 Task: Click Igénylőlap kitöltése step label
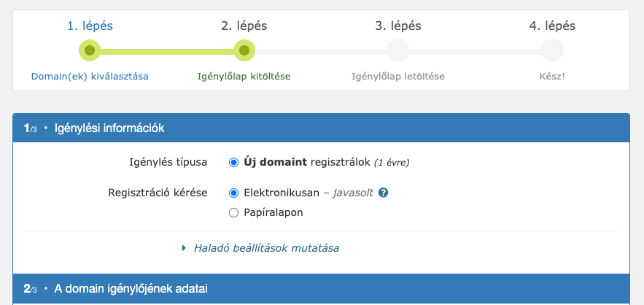click(x=244, y=77)
